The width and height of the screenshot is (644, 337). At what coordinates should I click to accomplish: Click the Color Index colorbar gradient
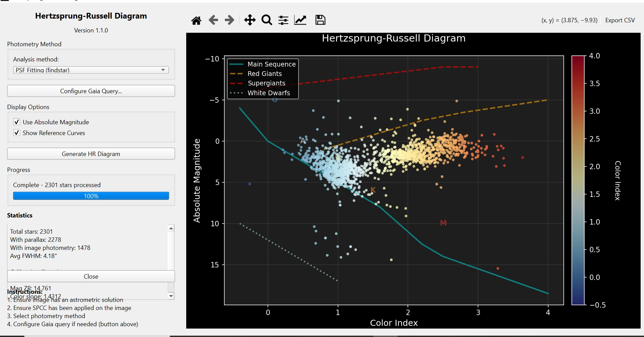(578, 180)
